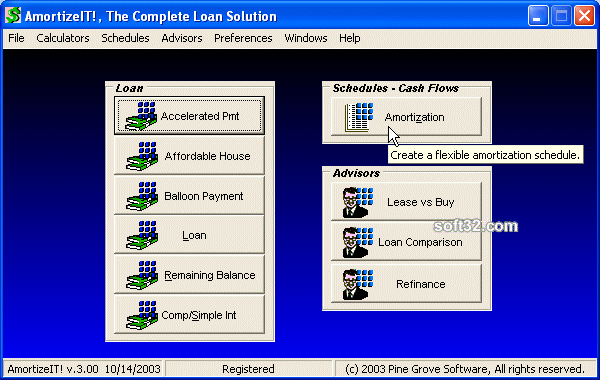
Task: Choose the Refinance label
Action: coord(421,284)
